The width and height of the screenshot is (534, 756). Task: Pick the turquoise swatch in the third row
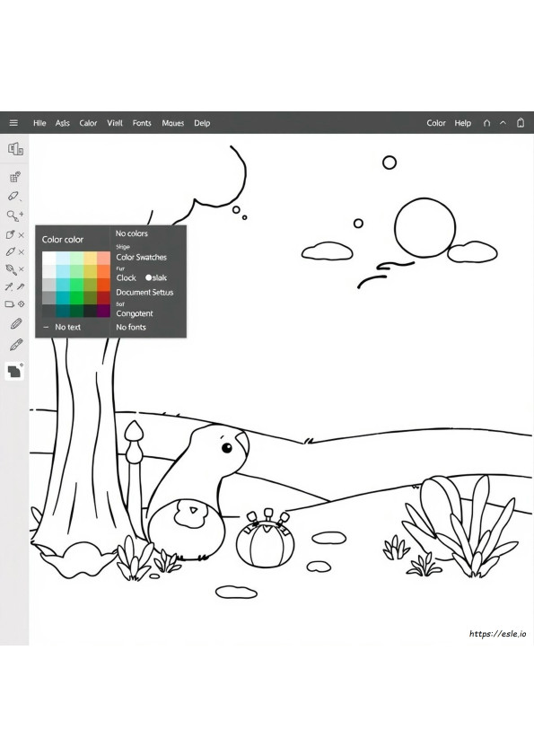63,285
